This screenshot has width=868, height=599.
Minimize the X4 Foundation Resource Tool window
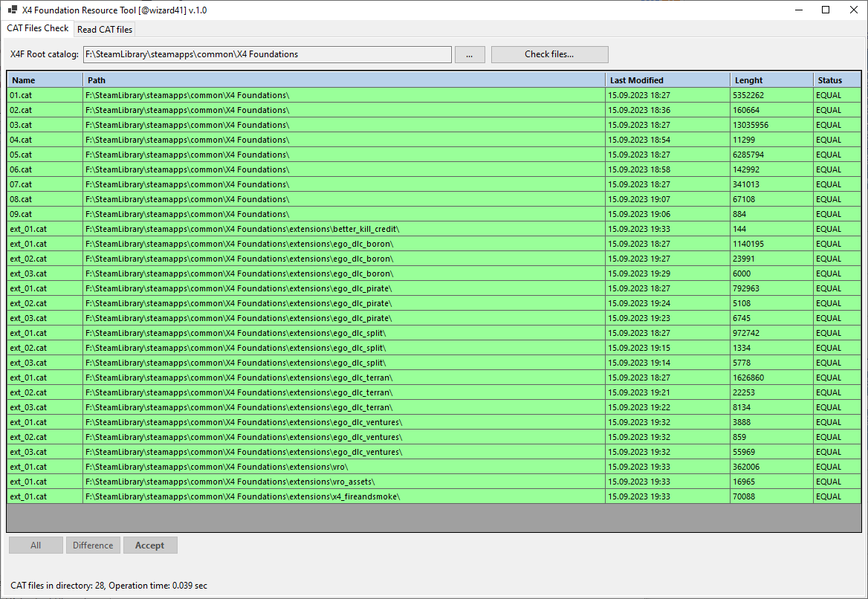(799, 10)
